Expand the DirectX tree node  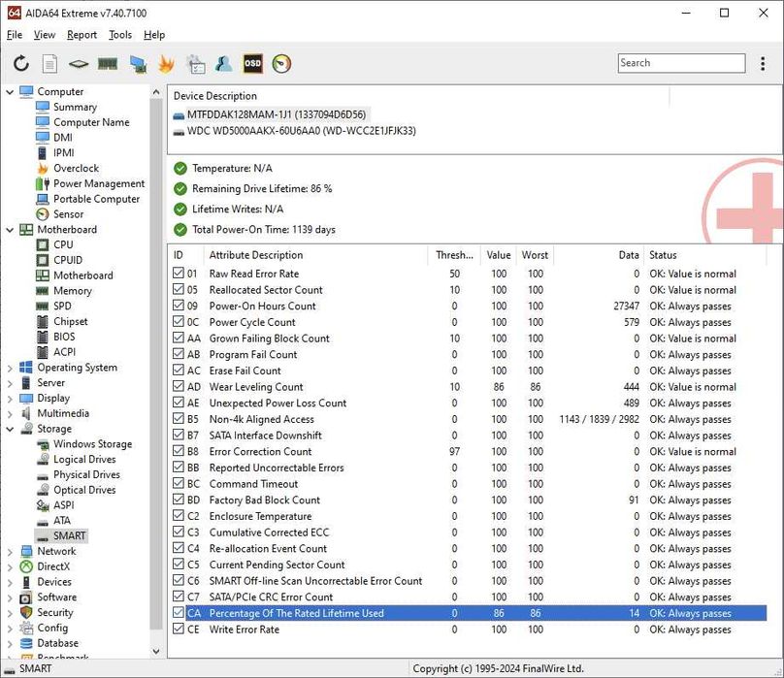10,567
